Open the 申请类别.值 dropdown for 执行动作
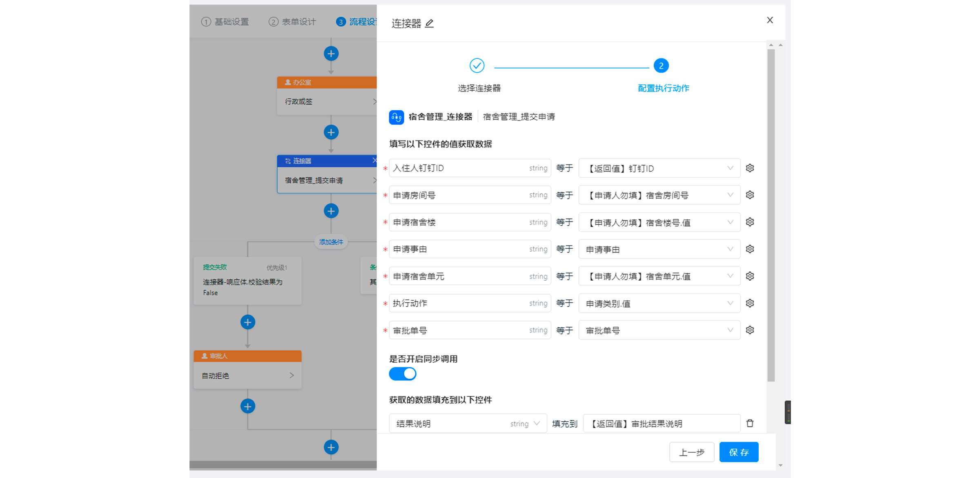This screenshot has height=478, width=980. (730, 303)
